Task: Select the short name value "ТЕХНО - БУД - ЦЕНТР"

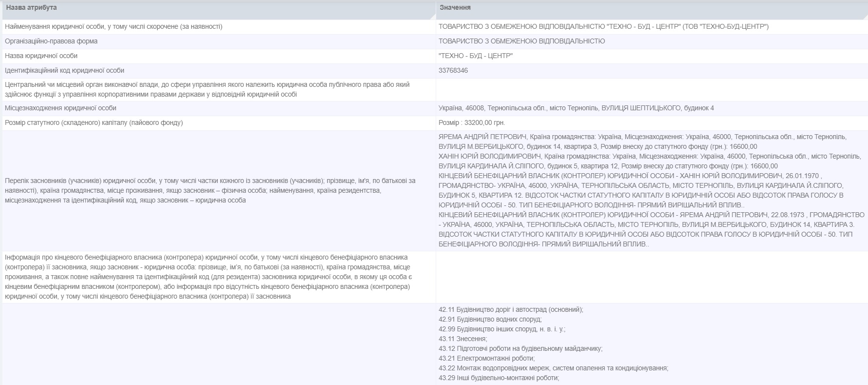Action: point(476,56)
